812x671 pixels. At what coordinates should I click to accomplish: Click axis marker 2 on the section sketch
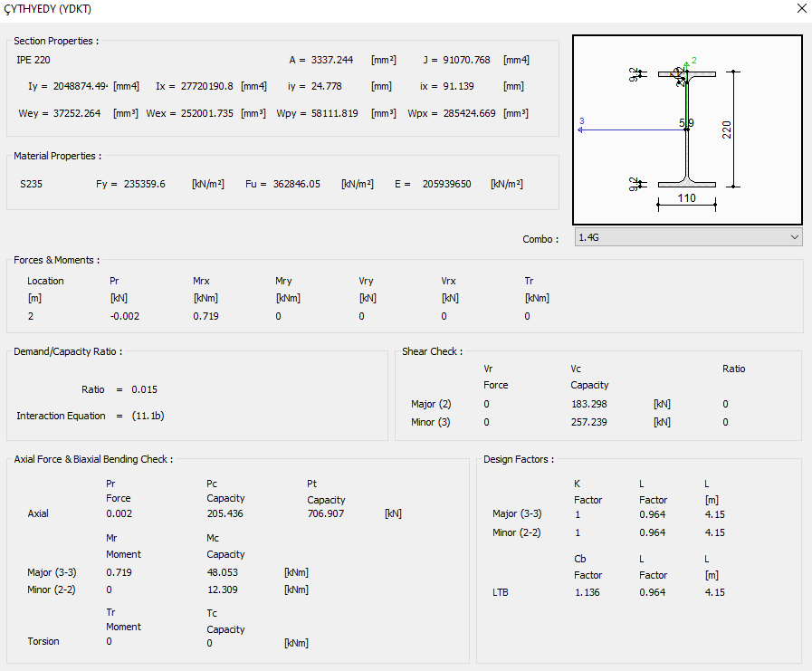coord(694,60)
